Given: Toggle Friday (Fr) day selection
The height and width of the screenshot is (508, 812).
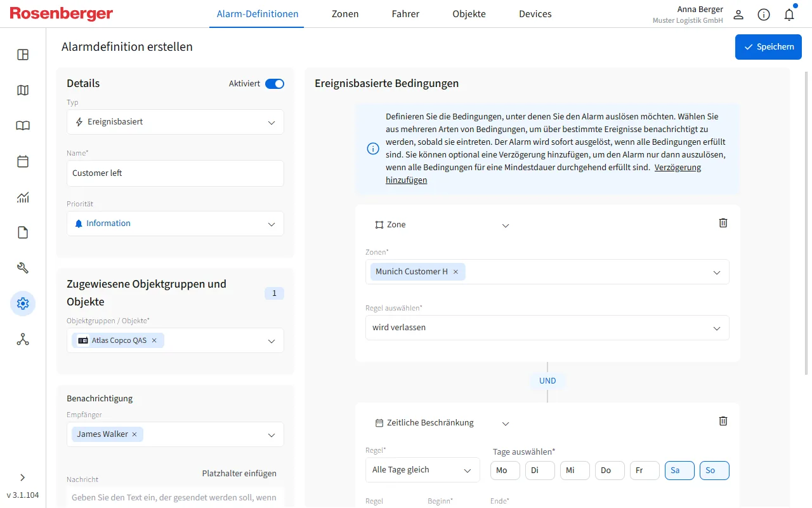Looking at the screenshot, I should [645, 471].
